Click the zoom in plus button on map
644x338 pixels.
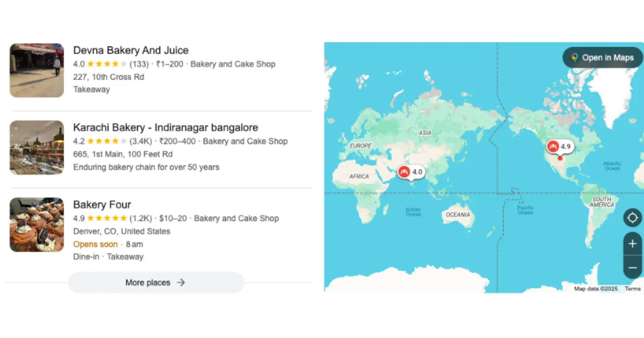(x=632, y=244)
